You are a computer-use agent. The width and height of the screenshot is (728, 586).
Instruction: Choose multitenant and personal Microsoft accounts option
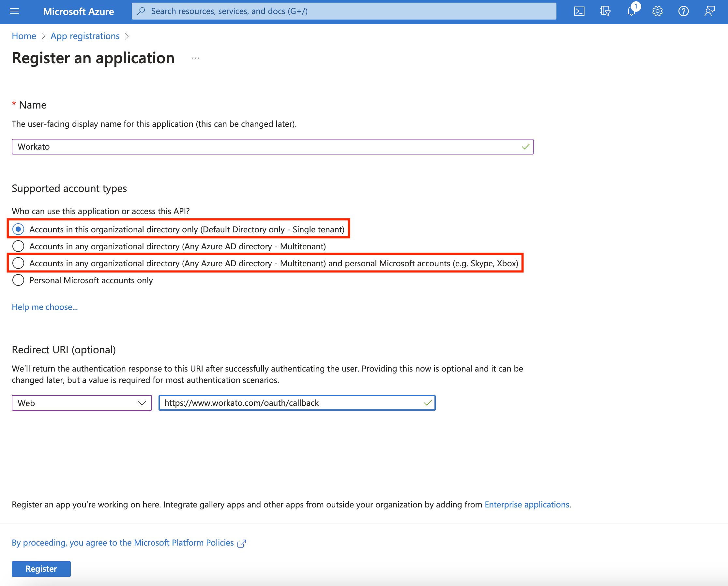coord(18,263)
